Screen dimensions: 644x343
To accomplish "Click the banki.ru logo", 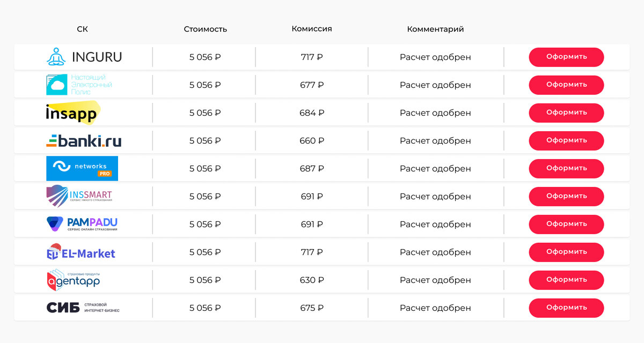I will click(x=84, y=141).
